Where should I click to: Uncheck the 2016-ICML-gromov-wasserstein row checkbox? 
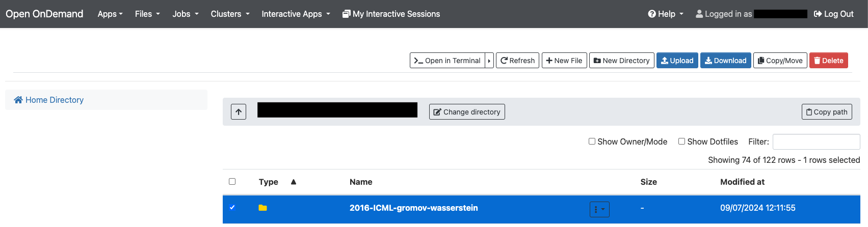[x=232, y=208]
